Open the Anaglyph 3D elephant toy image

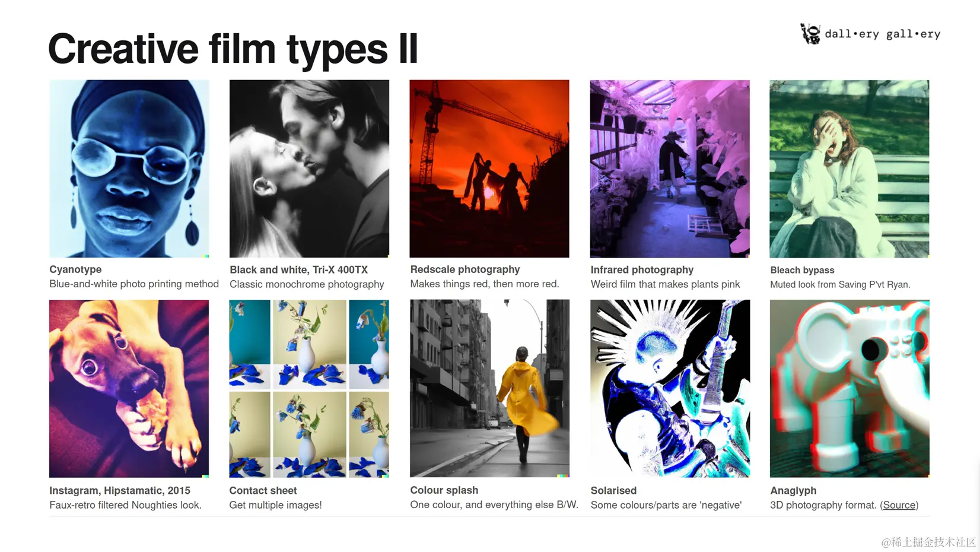pyautogui.click(x=849, y=388)
